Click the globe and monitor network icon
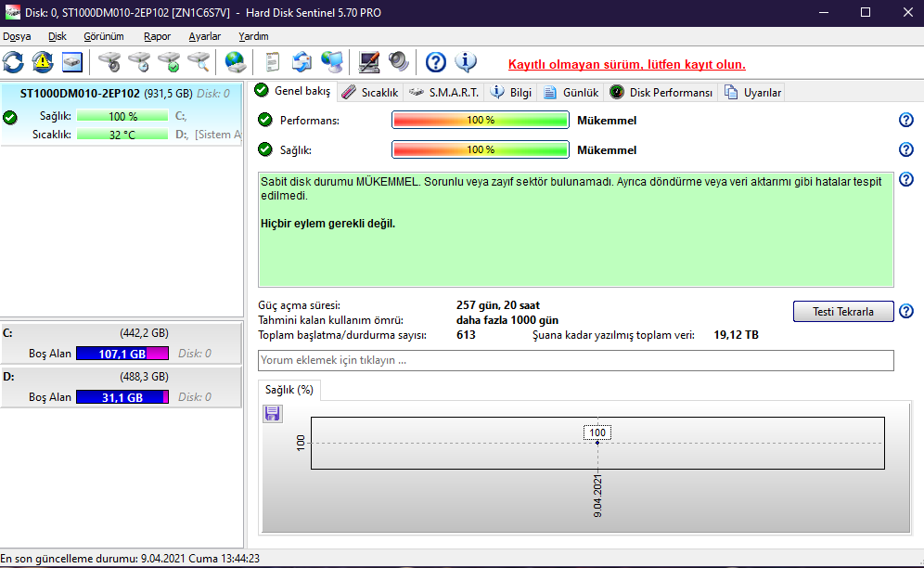The image size is (924, 568). 332,62
